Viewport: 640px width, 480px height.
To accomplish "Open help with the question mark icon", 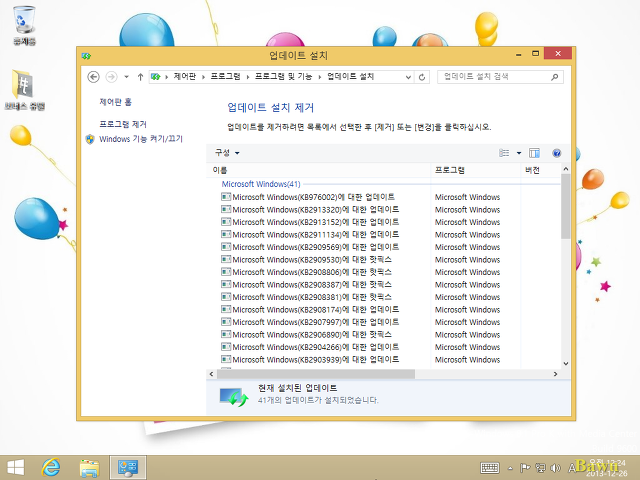I will 556,153.
